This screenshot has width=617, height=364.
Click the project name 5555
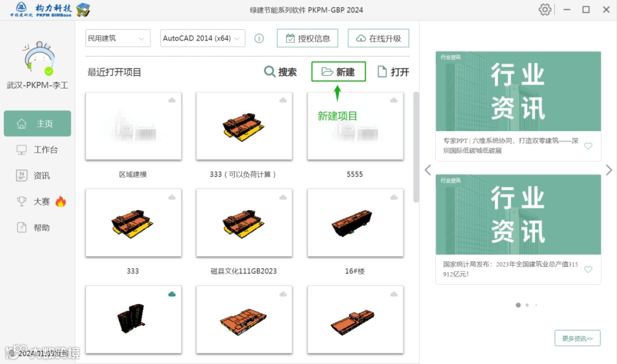click(355, 175)
